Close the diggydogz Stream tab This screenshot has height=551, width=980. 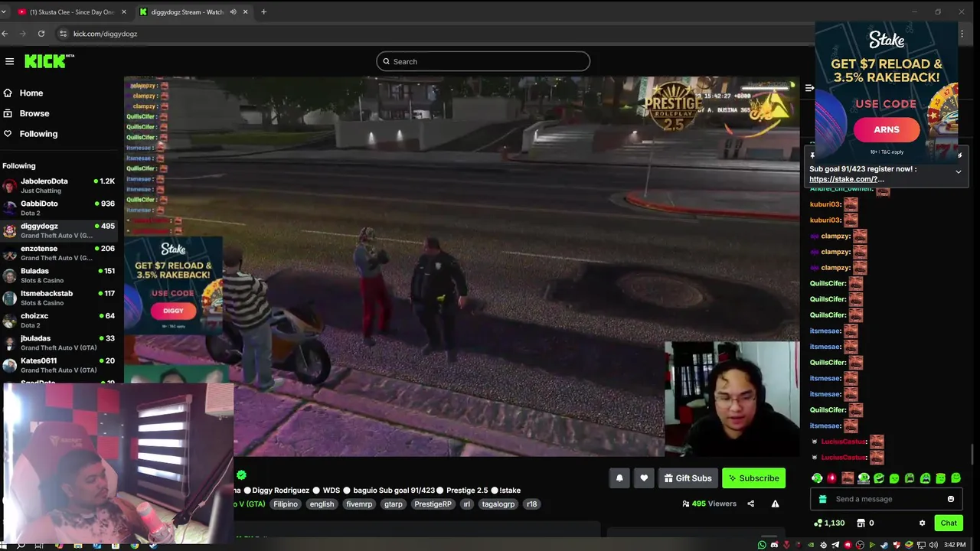point(246,11)
